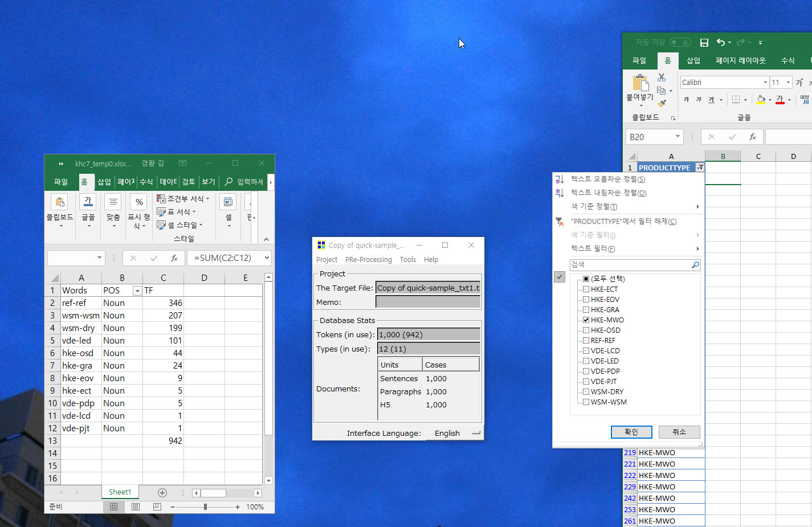This screenshot has height=527, width=812.
Task: Click the large Paste clipboard icon
Action: coord(641,83)
